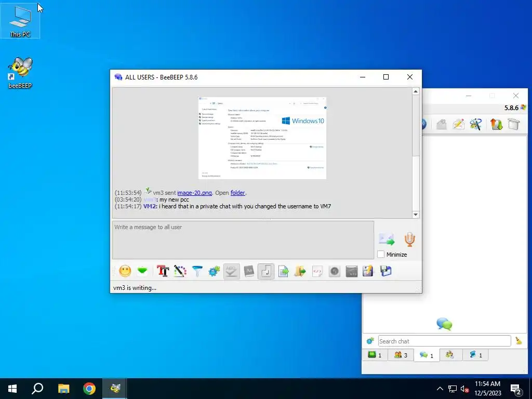Click the send file document icon
This screenshot has height=399, width=532.
[x=283, y=271]
